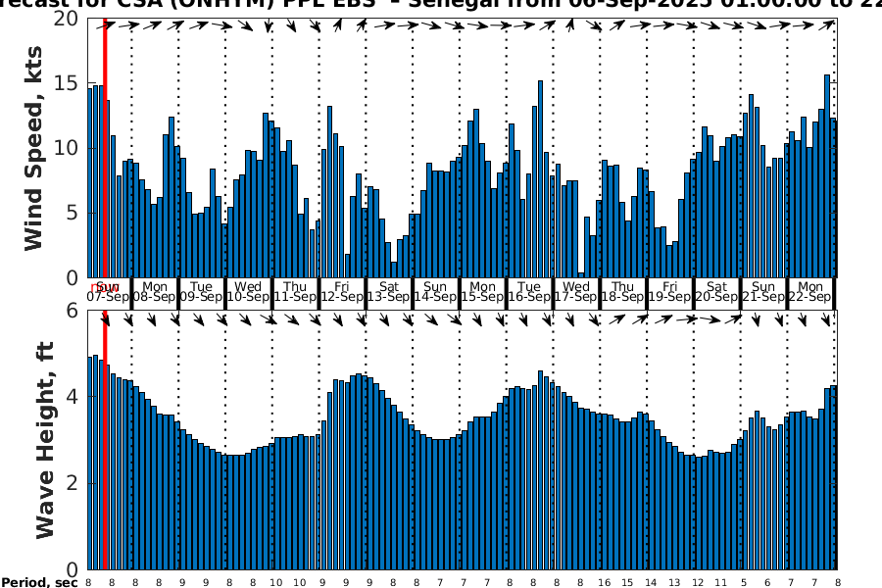Image resolution: width=882 pixels, height=588 pixels.
Task: Click the 'Wind Speed, kts' axis title
Action: (33, 149)
